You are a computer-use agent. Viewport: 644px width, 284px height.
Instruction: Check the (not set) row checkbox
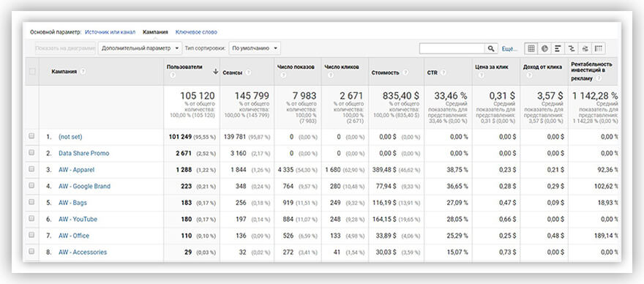click(x=32, y=136)
